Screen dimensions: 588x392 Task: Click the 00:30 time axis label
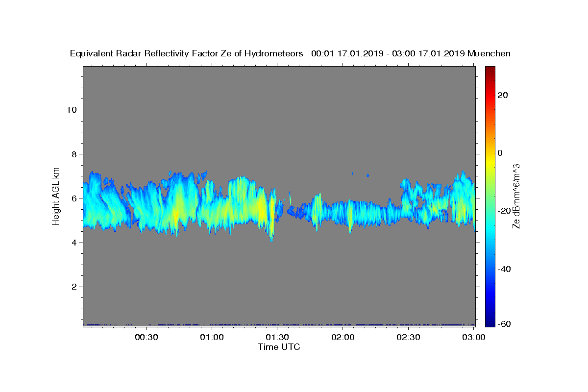147,337
